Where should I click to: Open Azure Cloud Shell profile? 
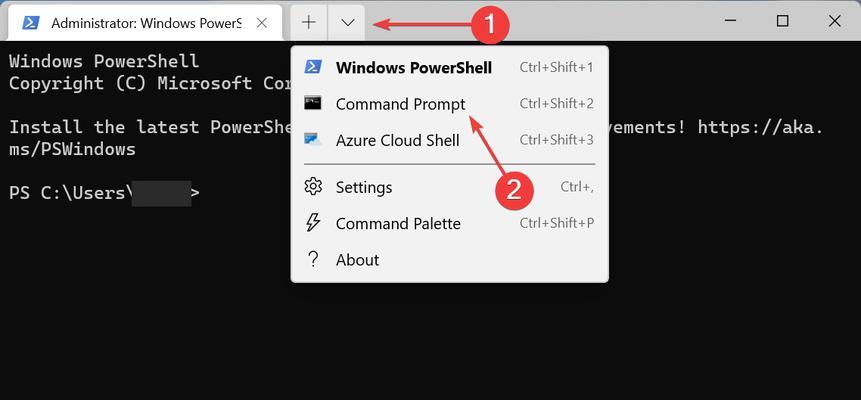[x=449, y=140]
